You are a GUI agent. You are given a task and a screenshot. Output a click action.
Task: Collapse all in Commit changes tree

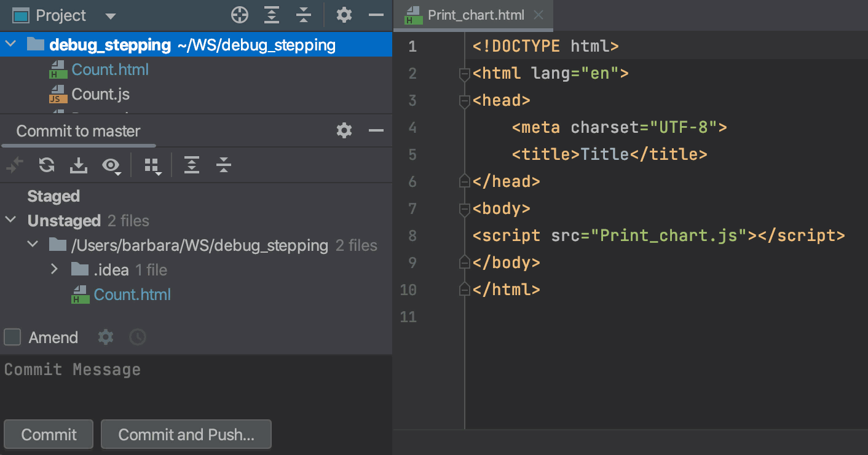point(224,165)
